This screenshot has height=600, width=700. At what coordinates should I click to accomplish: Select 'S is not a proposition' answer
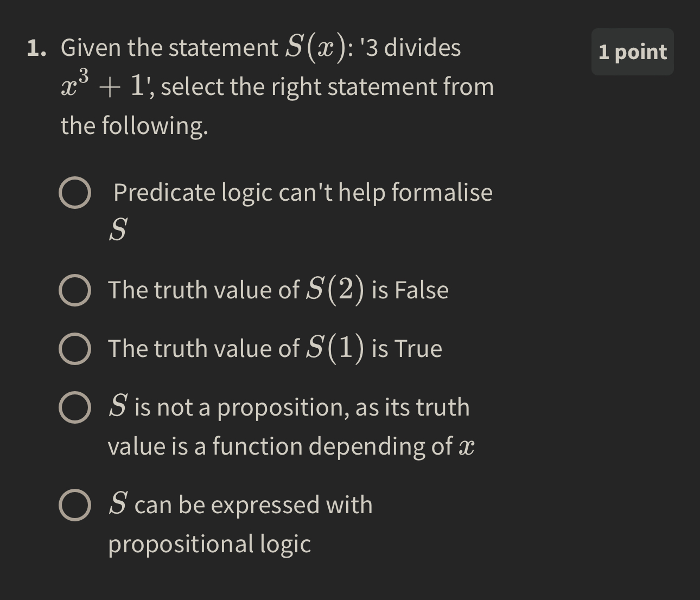289,407
